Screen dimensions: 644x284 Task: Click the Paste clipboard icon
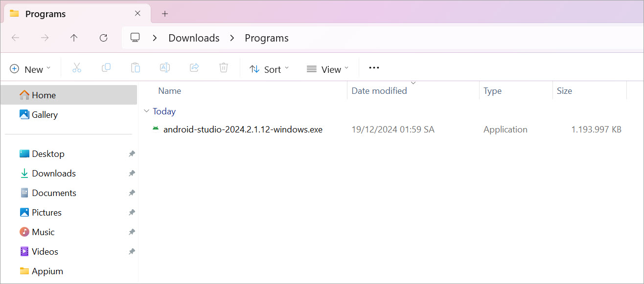click(136, 68)
